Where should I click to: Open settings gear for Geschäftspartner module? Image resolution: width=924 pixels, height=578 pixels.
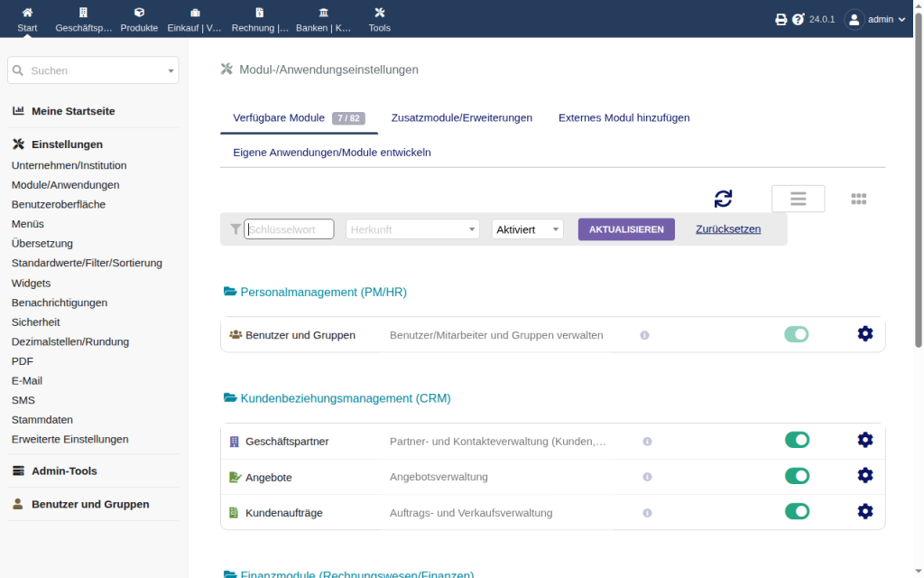pos(865,440)
